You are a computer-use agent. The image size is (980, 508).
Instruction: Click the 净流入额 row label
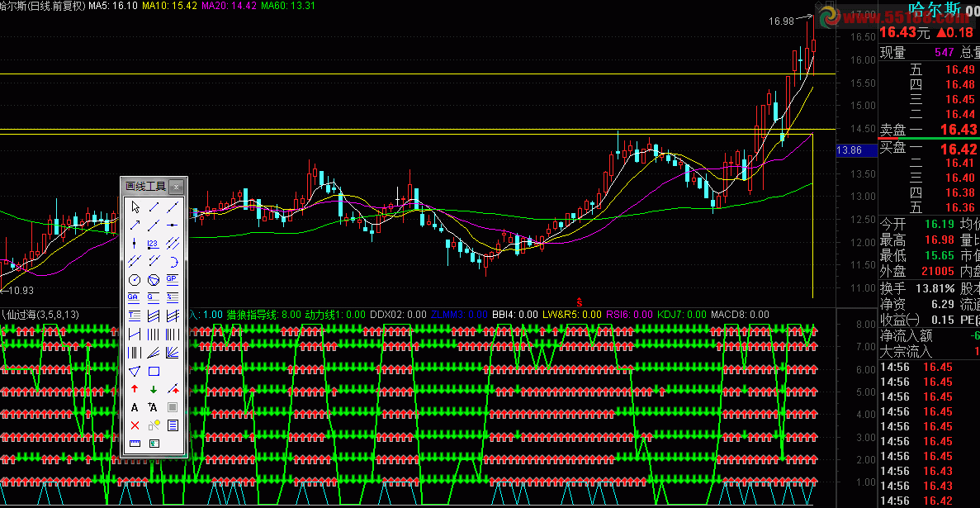[x=906, y=336]
